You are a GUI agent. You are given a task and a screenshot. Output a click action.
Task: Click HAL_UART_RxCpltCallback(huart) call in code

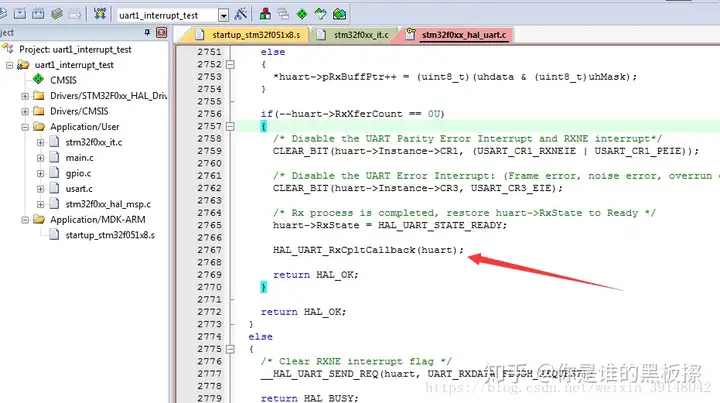click(368, 250)
